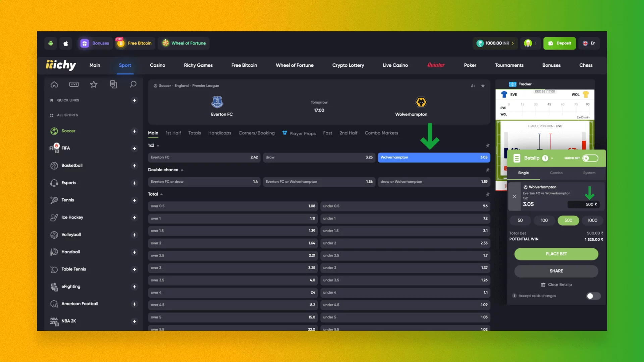Deselect Wolverhampton 3.05 odds

[x=434, y=158]
